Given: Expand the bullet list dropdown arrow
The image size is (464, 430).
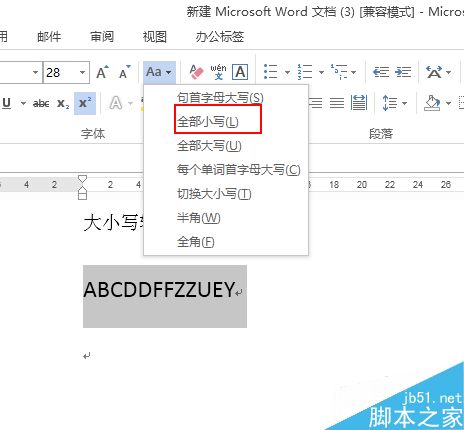Looking at the screenshot, I should (287, 72).
